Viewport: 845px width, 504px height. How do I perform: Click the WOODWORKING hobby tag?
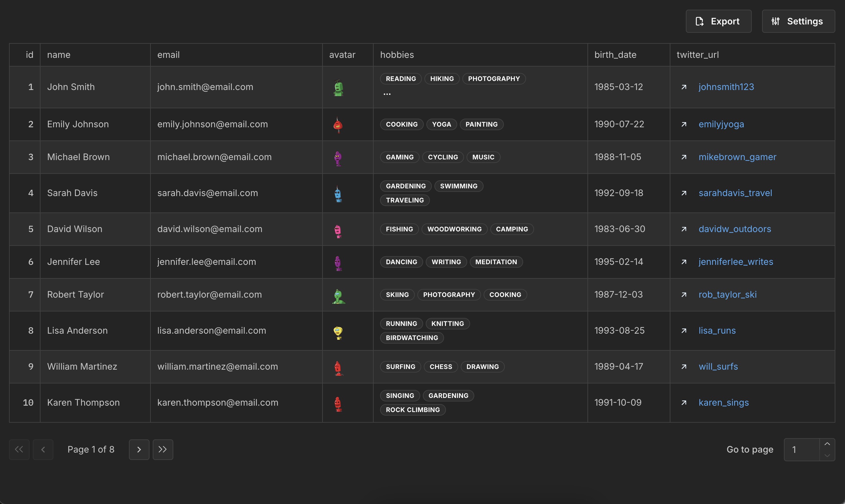point(454,229)
